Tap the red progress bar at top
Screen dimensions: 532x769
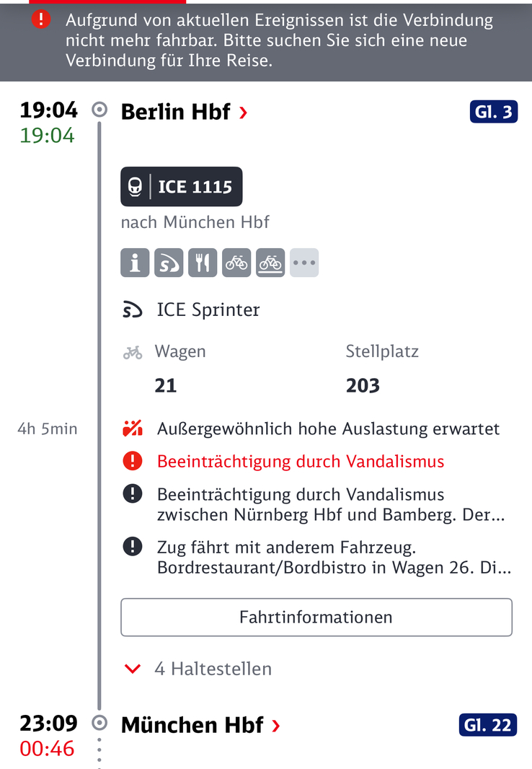pos(107,2)
